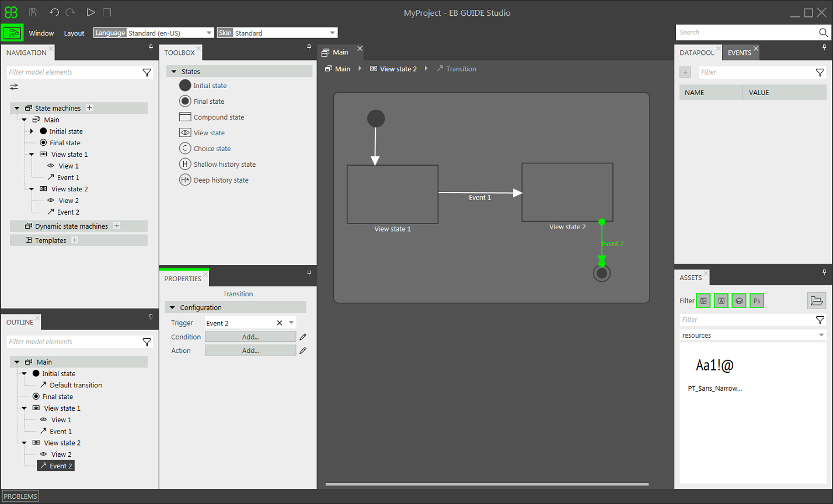This screenshot has width=833, height=504.
Task: Click Add button for Action
Action: [x=250, y=351]
